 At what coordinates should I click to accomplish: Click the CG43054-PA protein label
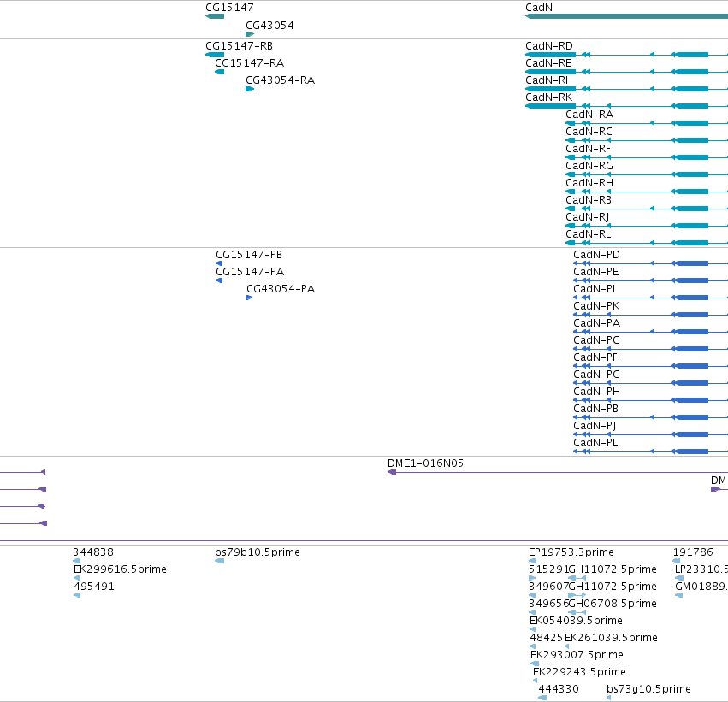pyautogui.click(x=281, y=289)
